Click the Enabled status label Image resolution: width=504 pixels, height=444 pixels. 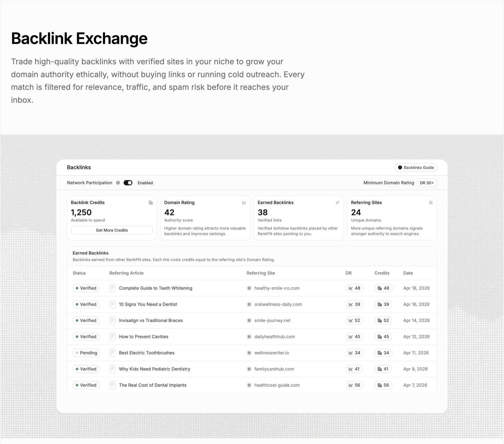click(145, 183)
